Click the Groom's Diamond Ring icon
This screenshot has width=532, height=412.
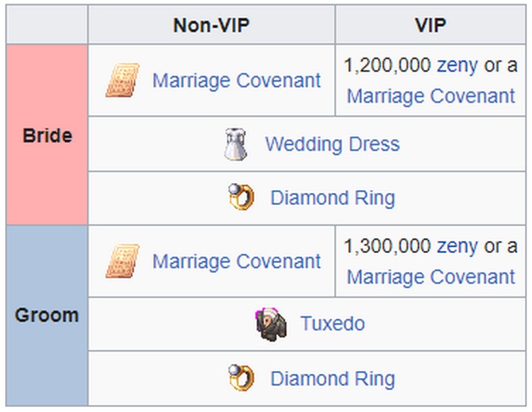pos(241,378)
